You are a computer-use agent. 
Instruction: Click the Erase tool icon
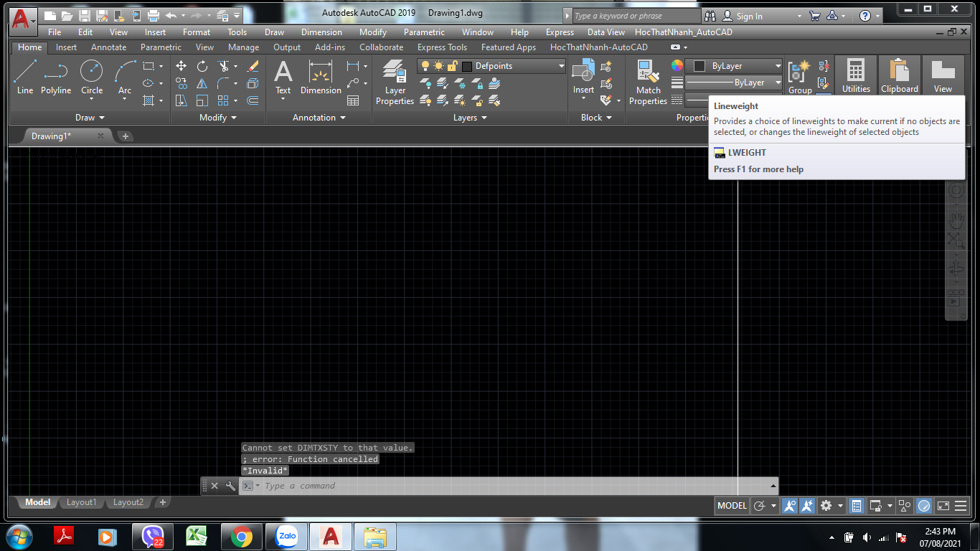coord(253,66)
